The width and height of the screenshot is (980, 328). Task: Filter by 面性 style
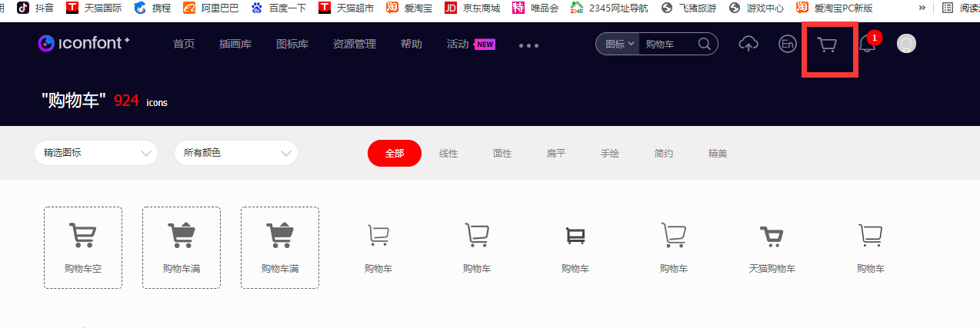coord(502,154)
